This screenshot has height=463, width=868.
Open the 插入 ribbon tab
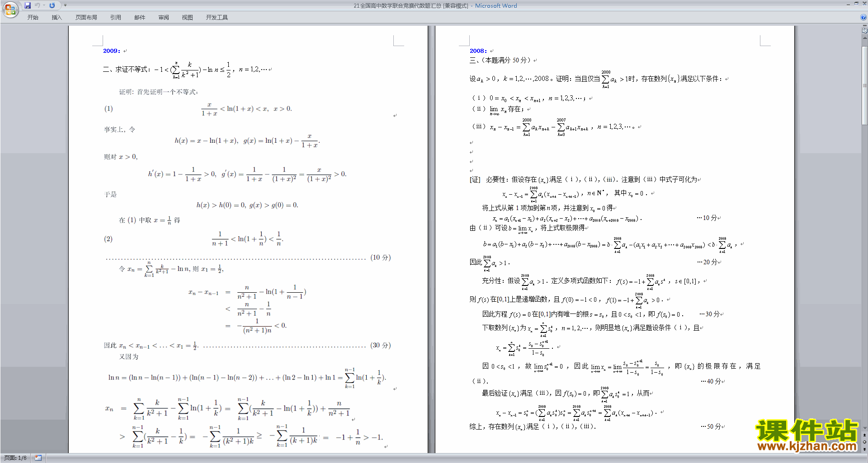click(x=57, y=17)
